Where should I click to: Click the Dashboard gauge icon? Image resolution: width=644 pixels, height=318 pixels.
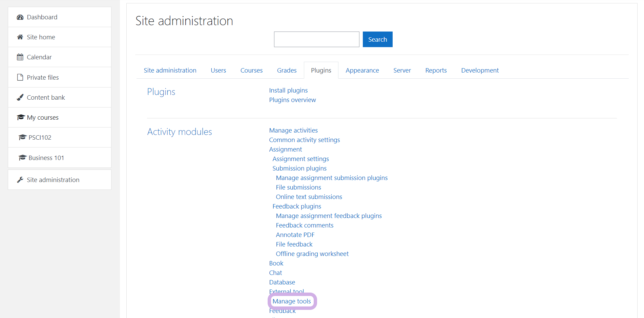20,17
